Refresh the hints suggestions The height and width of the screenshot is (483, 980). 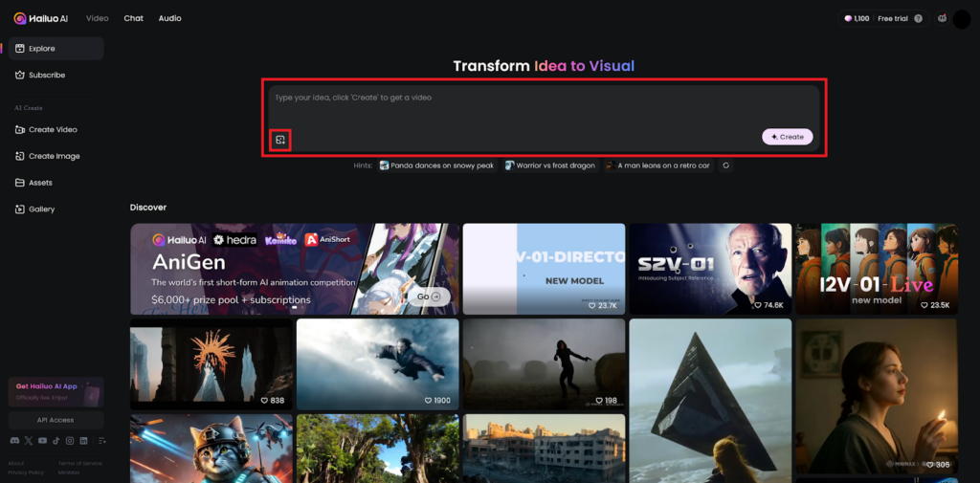[725, 165]
